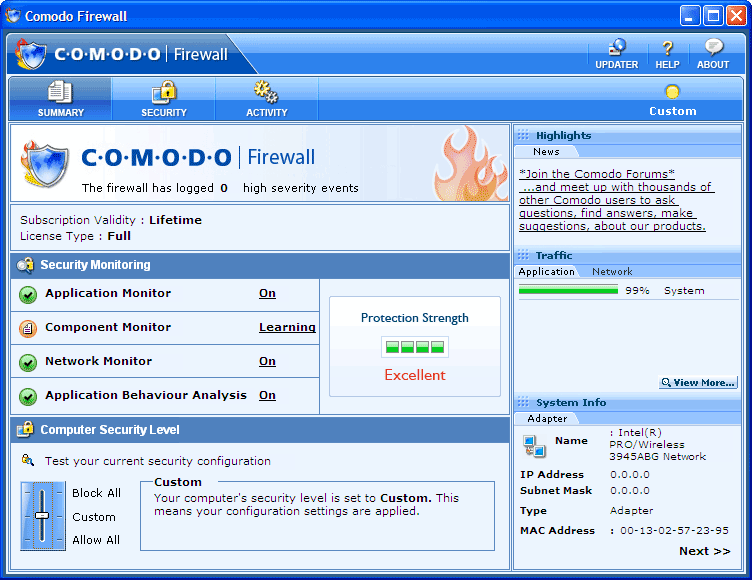Click the title bar Comodo icon
The image size is (752, 580).
(13, 16)
